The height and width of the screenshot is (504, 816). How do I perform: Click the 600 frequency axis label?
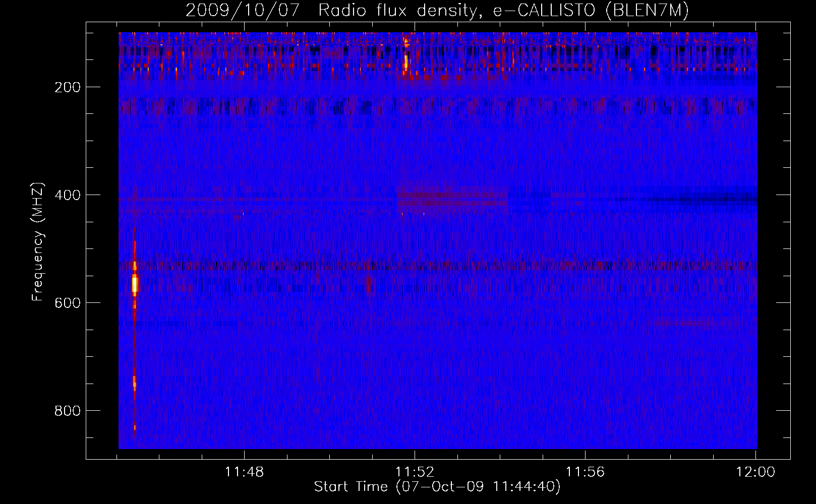coord(68,303)
